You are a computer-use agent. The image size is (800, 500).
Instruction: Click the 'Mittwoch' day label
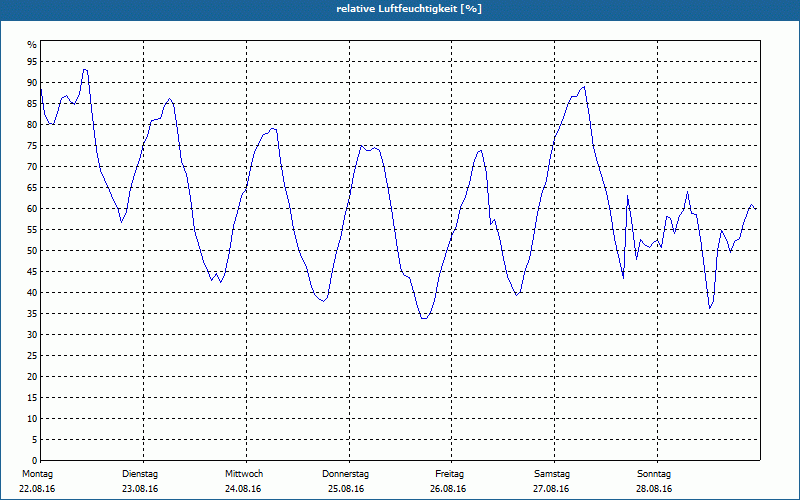click(x=244, y=474)
